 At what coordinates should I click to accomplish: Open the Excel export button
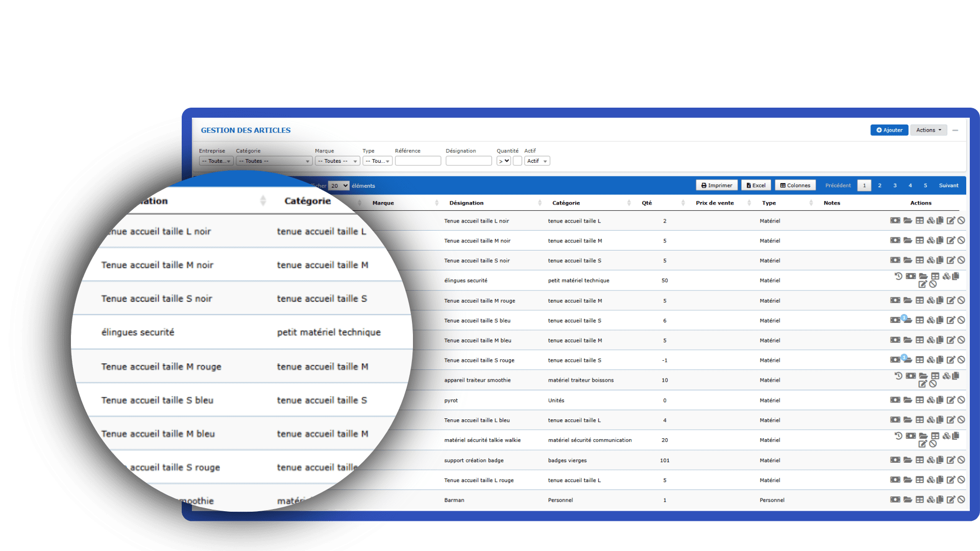(756, 185)
